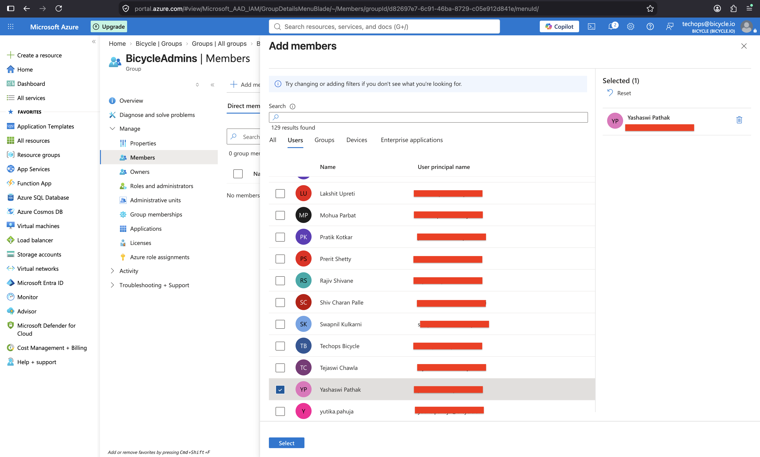Check the box for yutika.pahuja
Screen dimensions: 760x457
click(x=280, y=411)
